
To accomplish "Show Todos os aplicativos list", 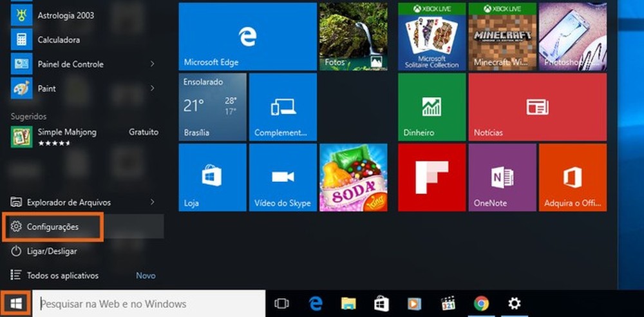I will [62, 275].
